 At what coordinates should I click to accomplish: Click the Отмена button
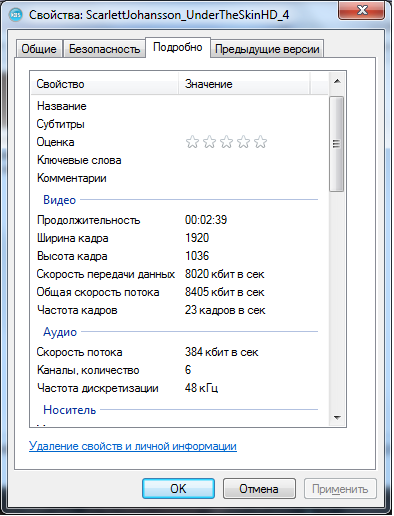click(x=259, y=489)
